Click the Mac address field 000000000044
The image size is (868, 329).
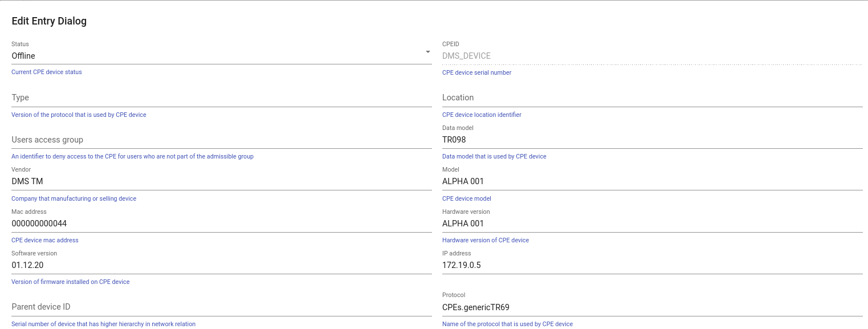pos(221,224)
